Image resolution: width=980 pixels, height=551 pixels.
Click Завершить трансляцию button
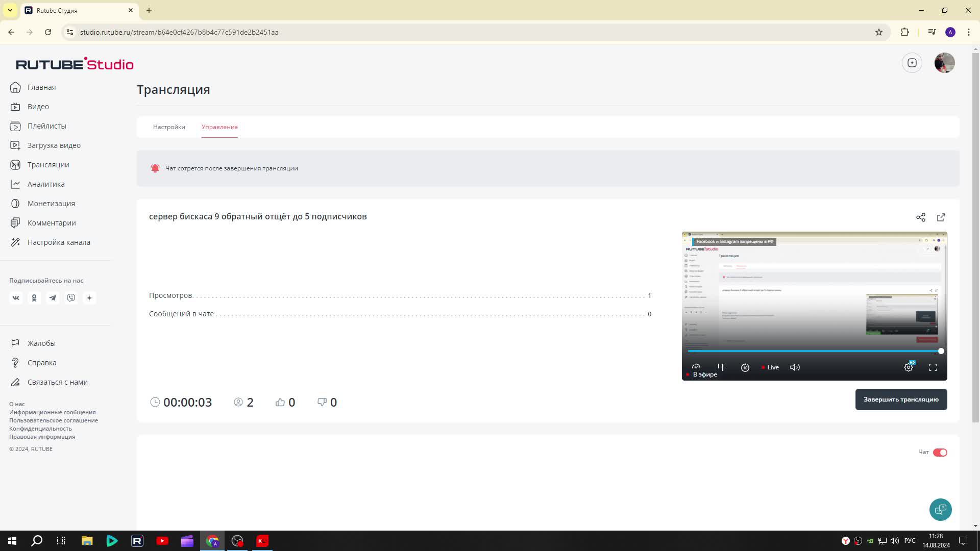click(901, 399)
